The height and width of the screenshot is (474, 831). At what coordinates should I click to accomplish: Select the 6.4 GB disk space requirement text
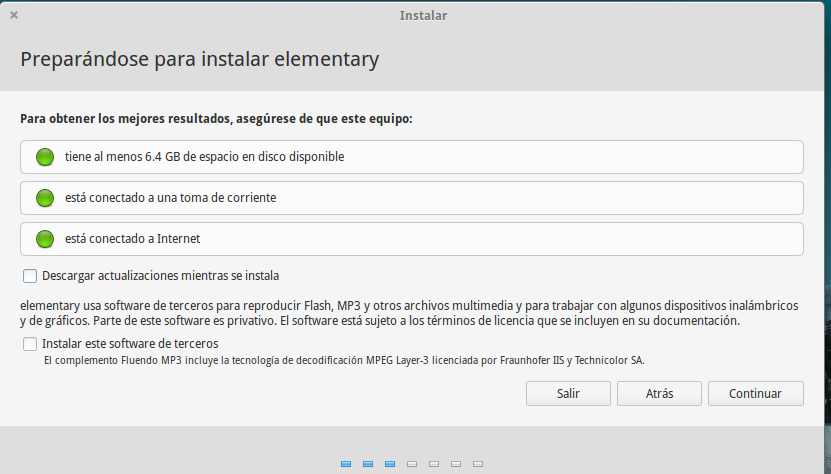(x=205, y=157)
